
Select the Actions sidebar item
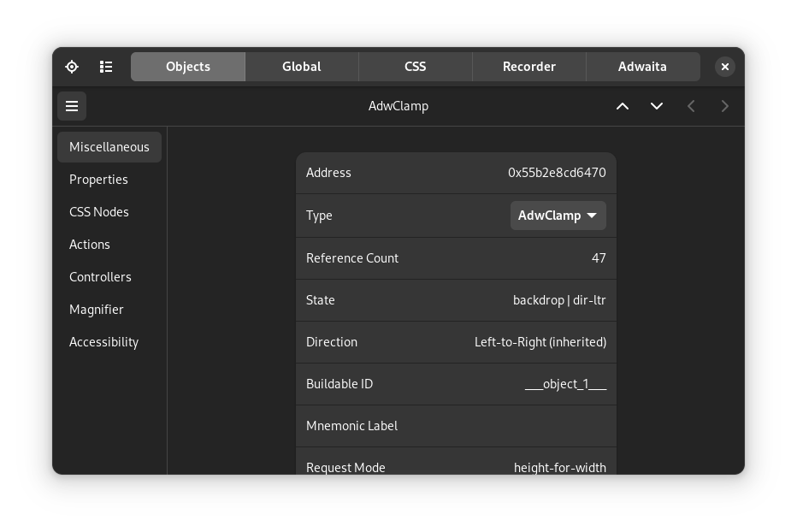click(90, 245)
